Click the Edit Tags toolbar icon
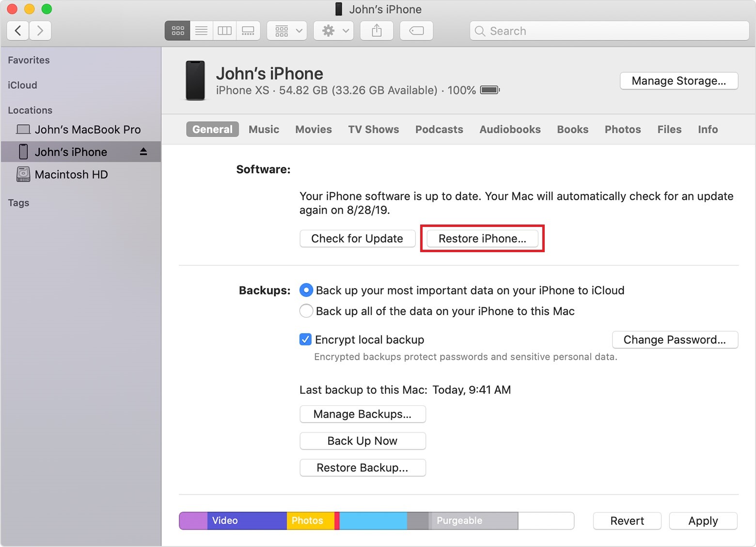This screenshot has height=547, width=756. tap(416, 31)
